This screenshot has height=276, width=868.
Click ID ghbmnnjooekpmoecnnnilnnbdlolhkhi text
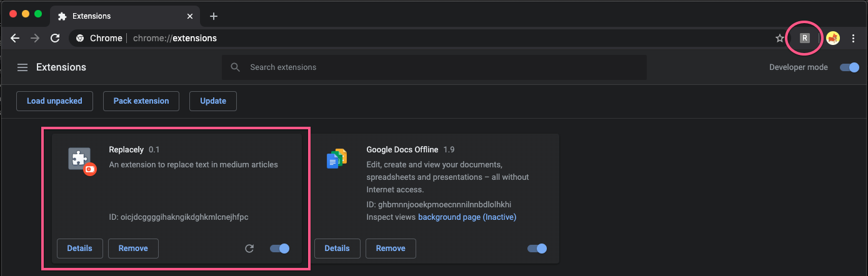coord(439,205)
